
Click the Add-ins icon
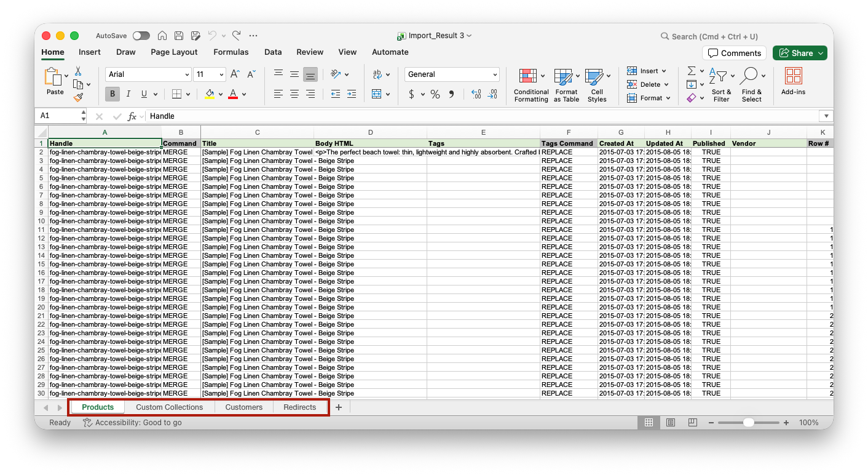point(793,81)
